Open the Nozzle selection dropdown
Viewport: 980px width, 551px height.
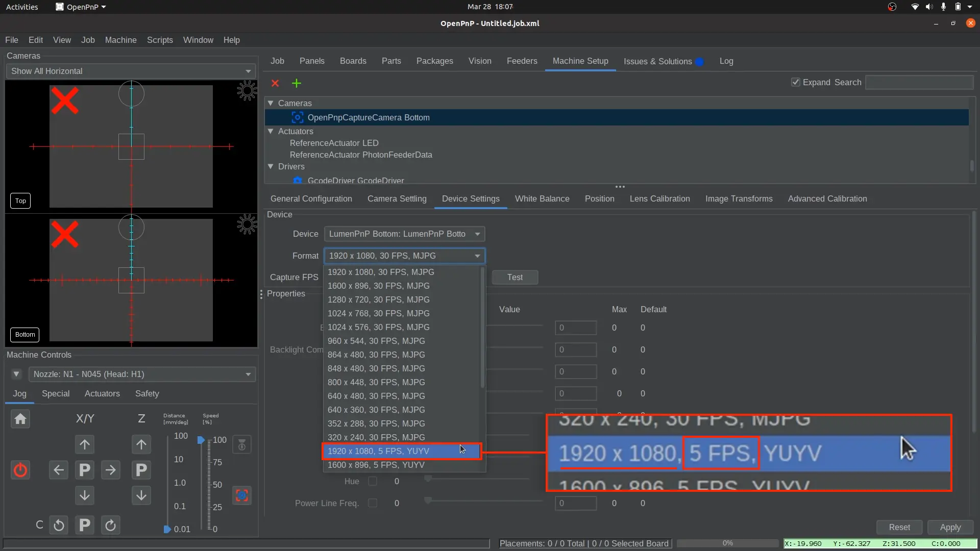pyautogui.click(x=142, y=374)
